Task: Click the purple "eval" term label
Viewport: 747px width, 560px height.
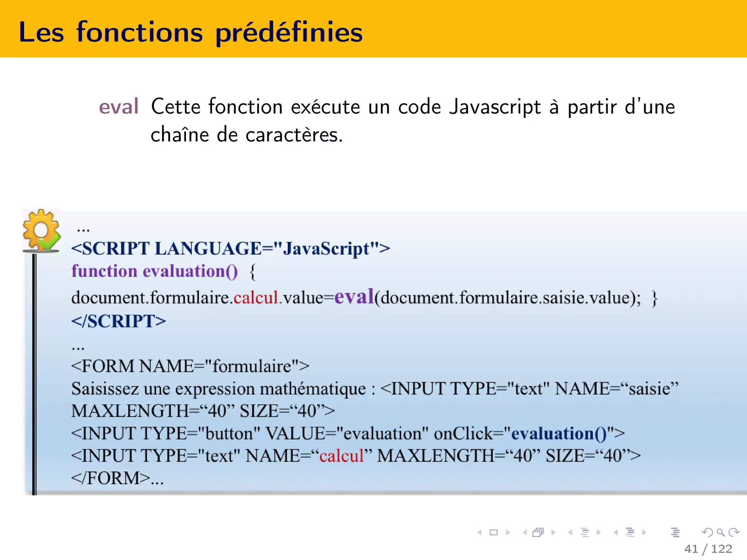Action: (x=119, y=106)
